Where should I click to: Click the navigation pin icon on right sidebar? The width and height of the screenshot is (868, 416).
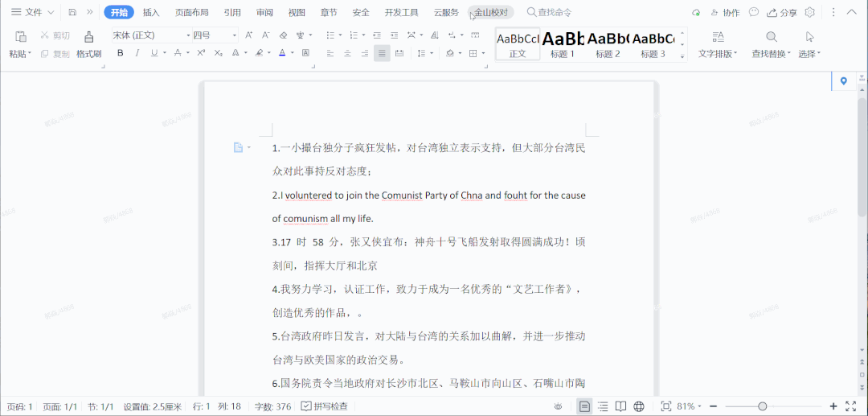click(x=844, y=81)
